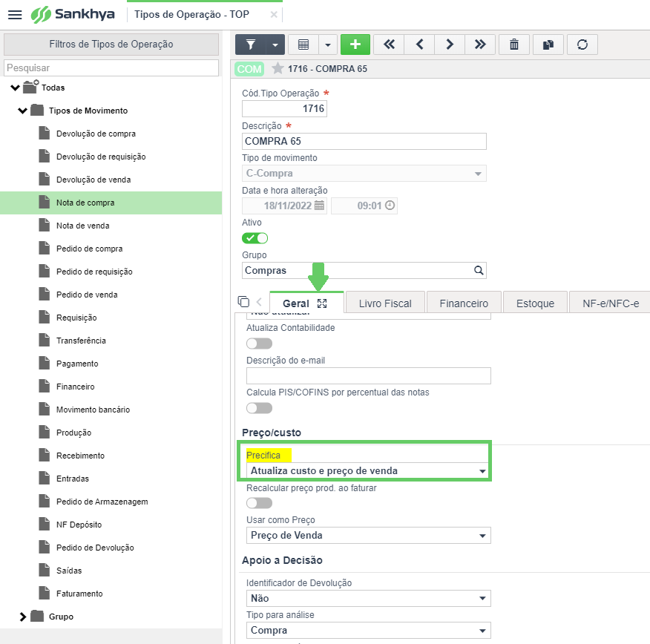This screenshot has width=650, height=644.
Task: Switch to the Livro Fiscal tab
Action: [385, 303]
